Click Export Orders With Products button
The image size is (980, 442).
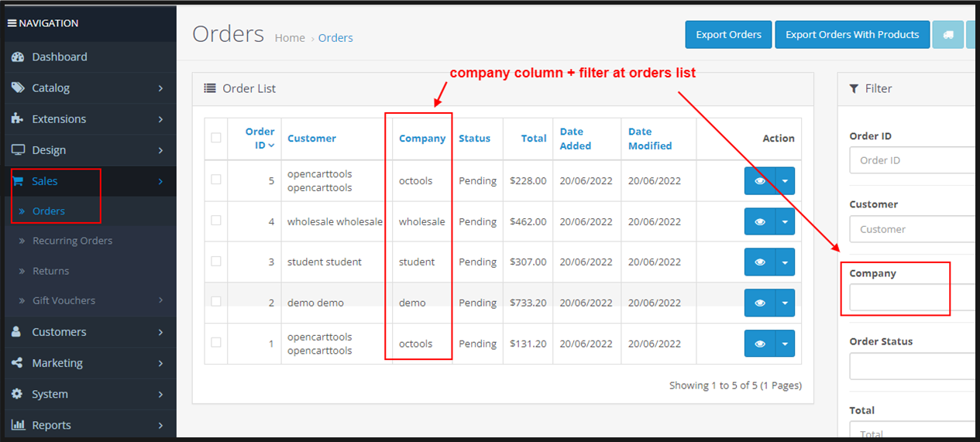[851, 35]
